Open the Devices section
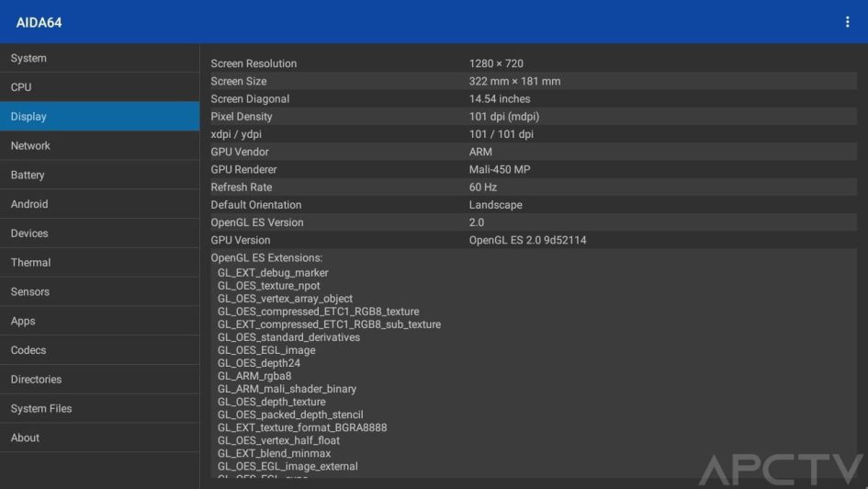The width and height of the screenshot is (868, 489). pyautogui.click(x=99, y=233)
